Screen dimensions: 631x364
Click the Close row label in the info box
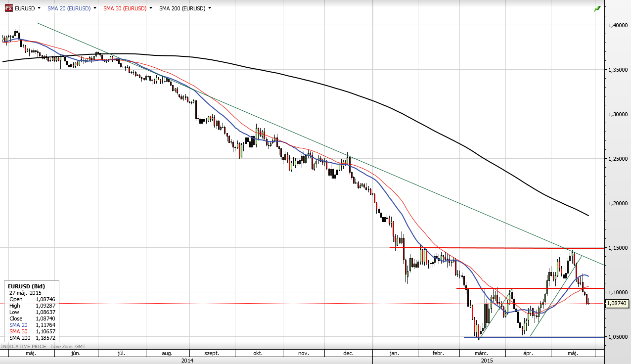point(16,318)
